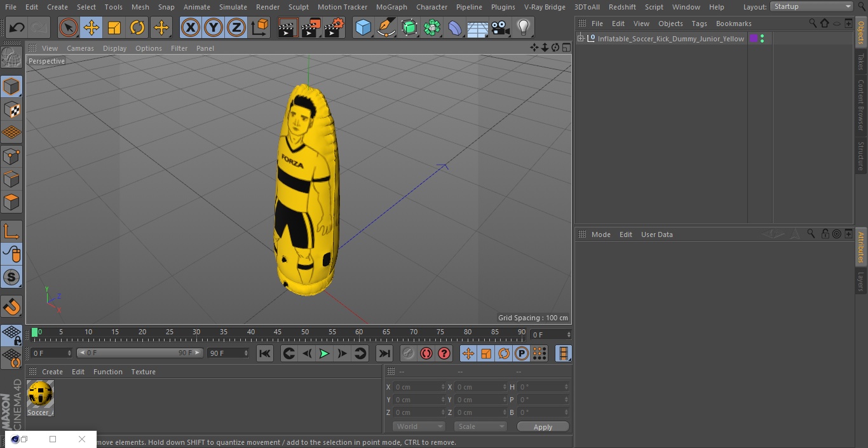Screen dimensions: 868x448
Task: Open the File menu
Action: pos(11,7)
